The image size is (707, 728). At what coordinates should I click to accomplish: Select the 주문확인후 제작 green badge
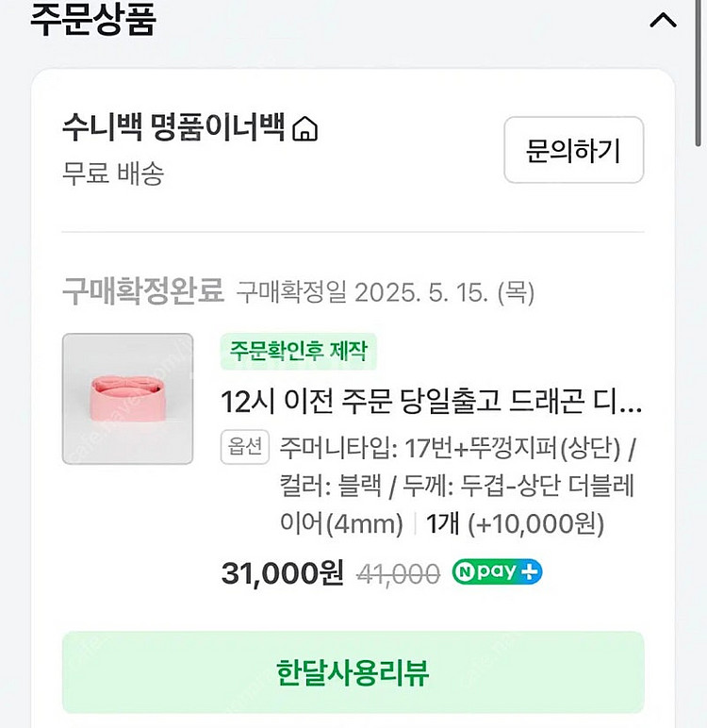(298, 352)
